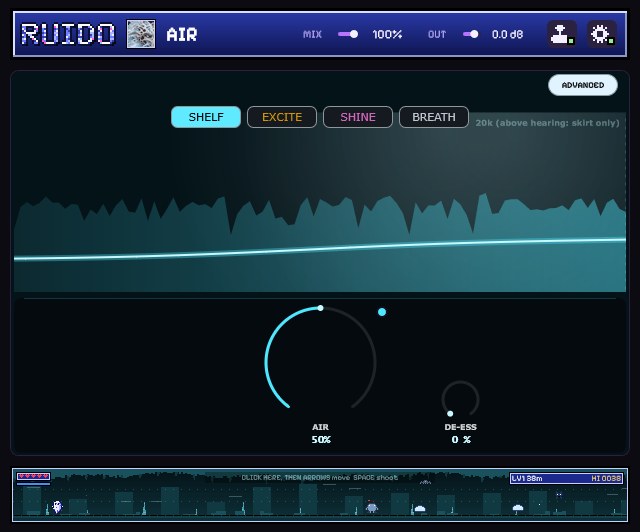Select the SHELF mode tab

pos(206,117)
